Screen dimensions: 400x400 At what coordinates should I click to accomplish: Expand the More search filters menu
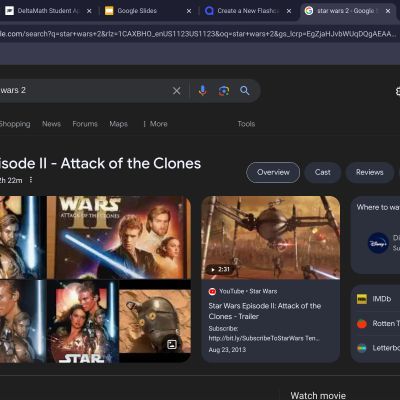click(155, 124)
